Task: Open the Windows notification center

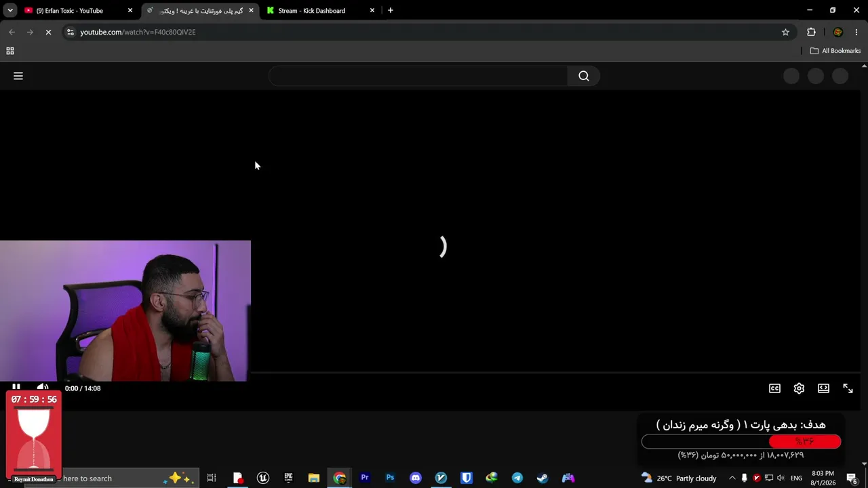Action: click(852, 479)
